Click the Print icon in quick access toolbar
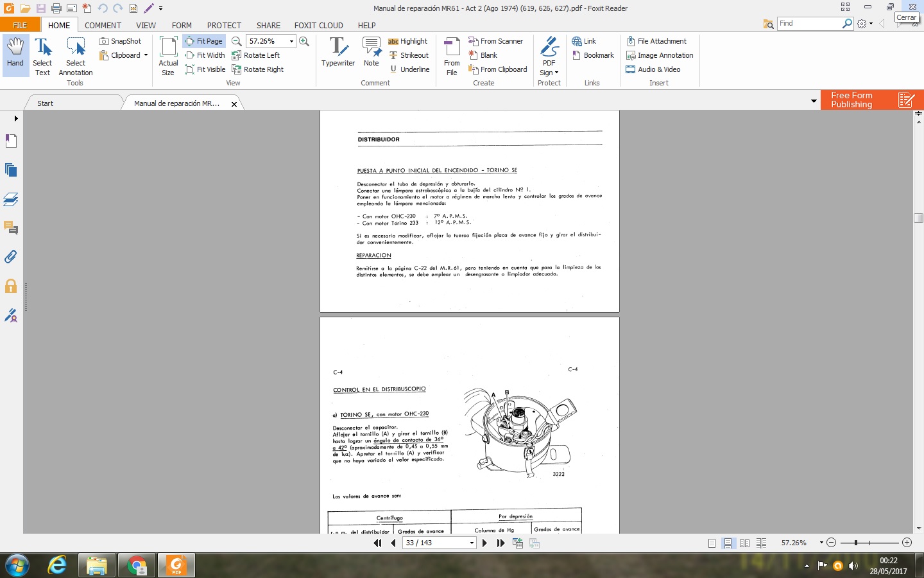The height and width of the screenshot is (578, 924). pyautogui.click(x=56, y=8)
